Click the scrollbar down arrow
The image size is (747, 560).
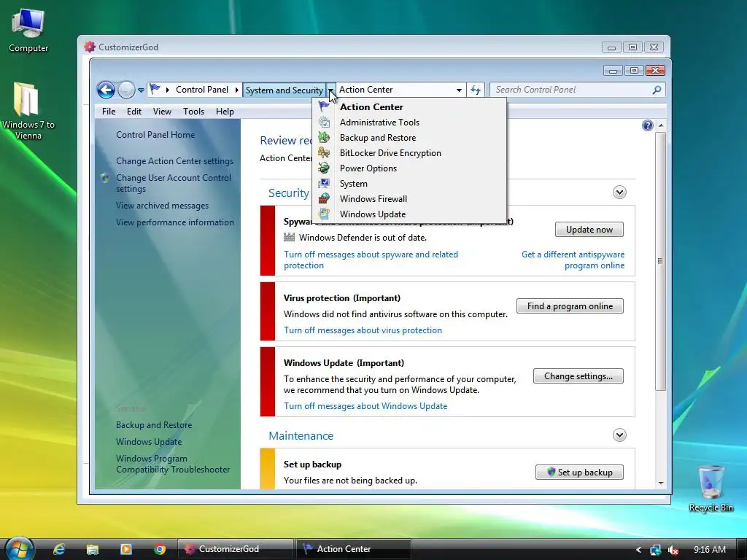point(661,483)
